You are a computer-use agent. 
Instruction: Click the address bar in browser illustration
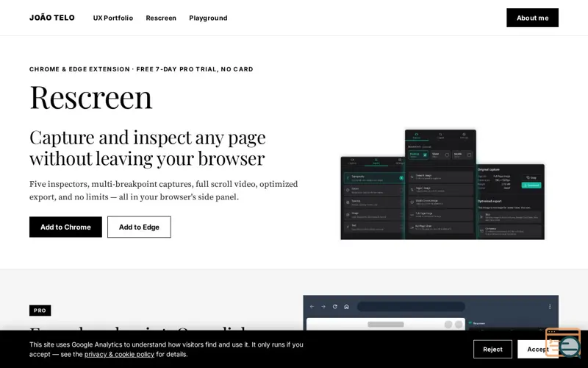click(x=411, y=307)
